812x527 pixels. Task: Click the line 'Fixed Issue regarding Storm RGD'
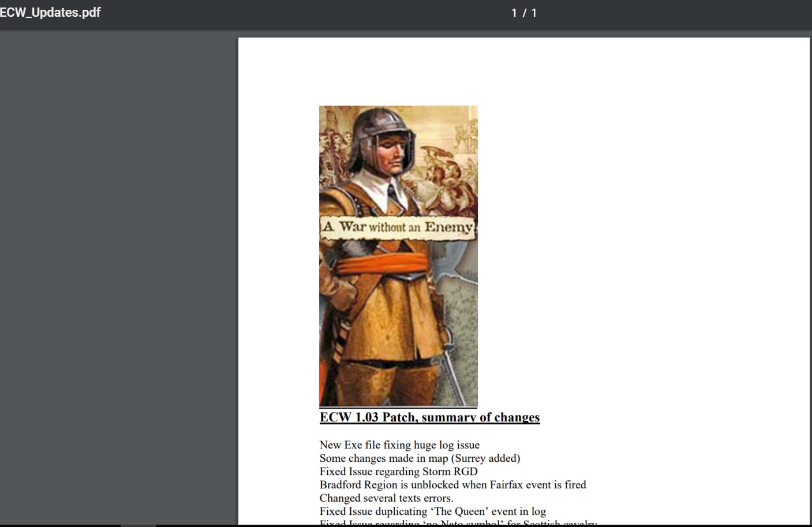[x=398, y=472]
